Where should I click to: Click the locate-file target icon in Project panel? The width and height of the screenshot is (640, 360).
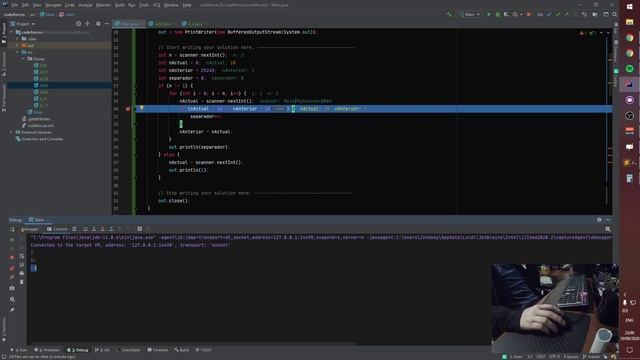[78, 24]
